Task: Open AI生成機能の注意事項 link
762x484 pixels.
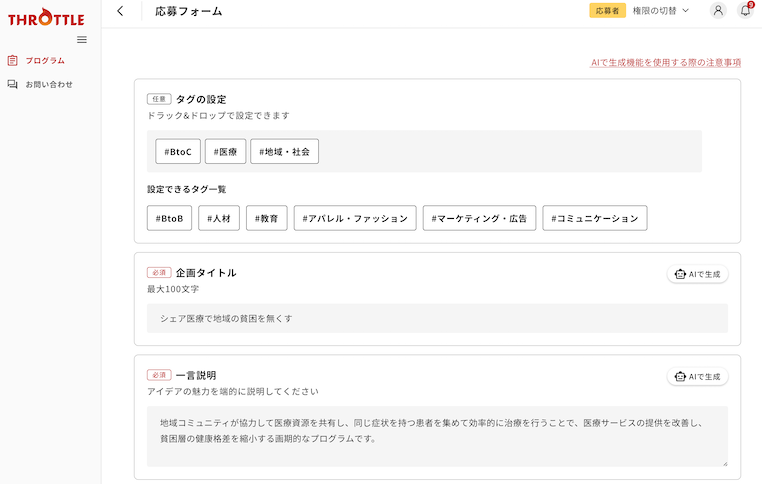Action: (666, 62)
